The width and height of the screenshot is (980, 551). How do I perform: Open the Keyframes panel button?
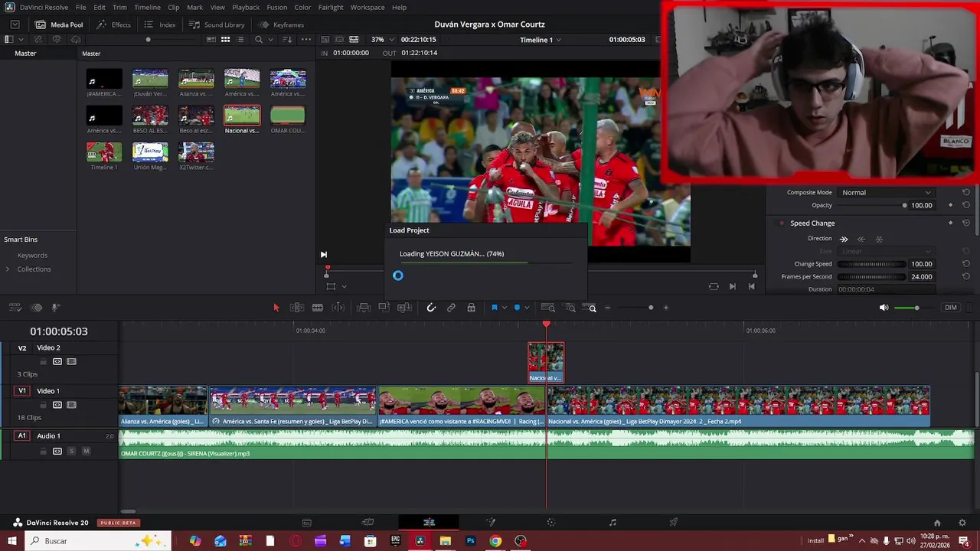pos(281,24)
